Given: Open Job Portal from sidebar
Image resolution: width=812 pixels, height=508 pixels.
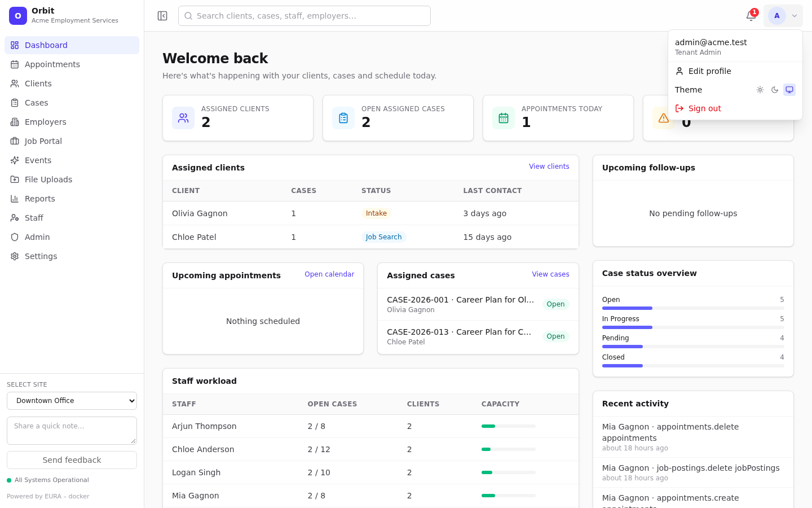Looking at the screenshot, I should pos(72,141).
